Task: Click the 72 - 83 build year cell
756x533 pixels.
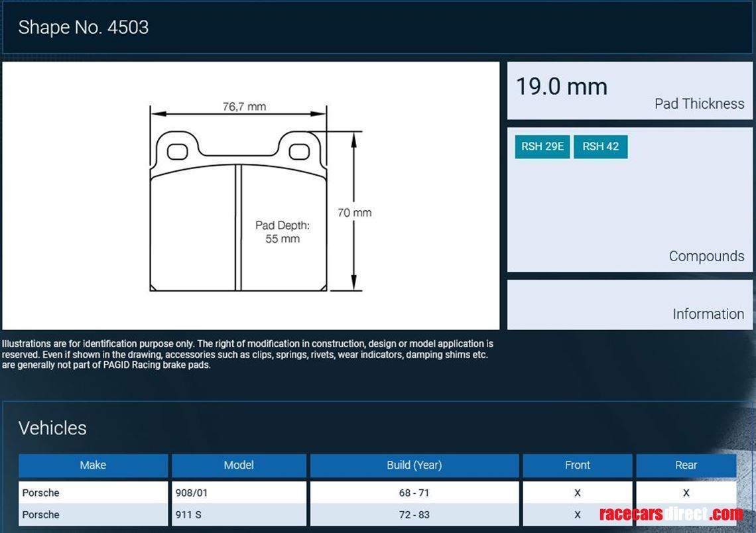Action: pyautogui.click(x=414, y=514)
